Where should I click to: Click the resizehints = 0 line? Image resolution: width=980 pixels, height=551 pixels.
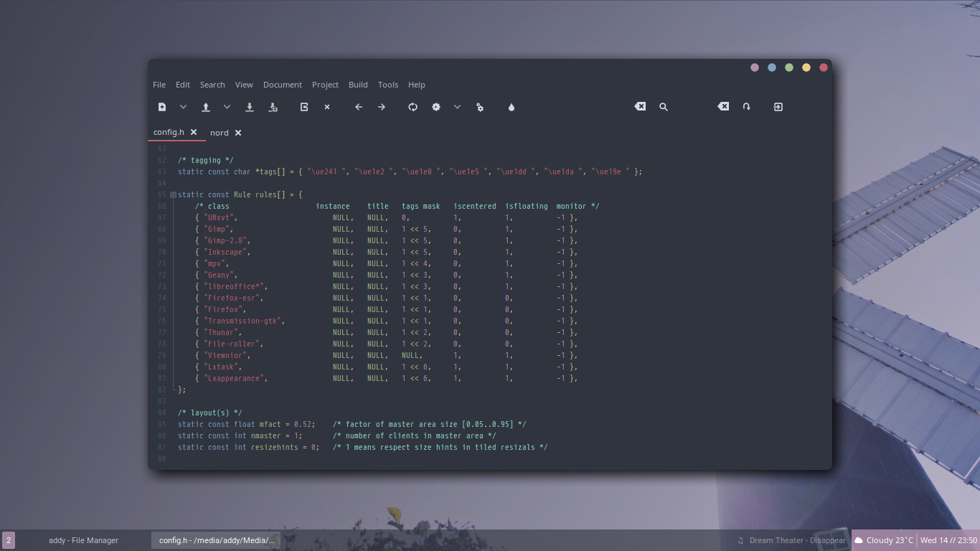[x=362, y=447]
